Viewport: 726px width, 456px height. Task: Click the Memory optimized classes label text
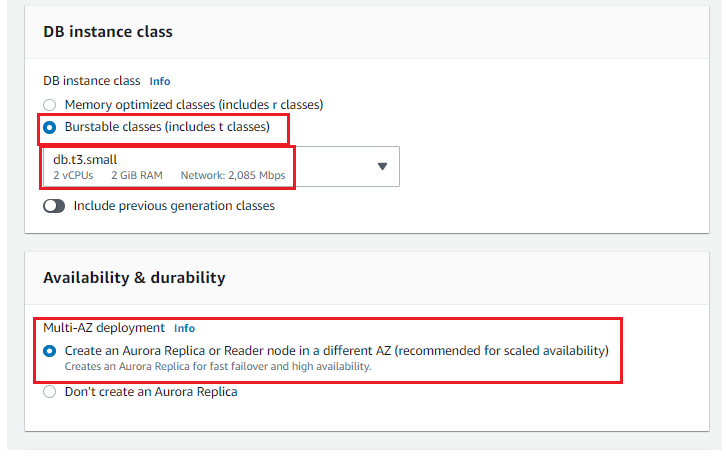tap(194, 105)
